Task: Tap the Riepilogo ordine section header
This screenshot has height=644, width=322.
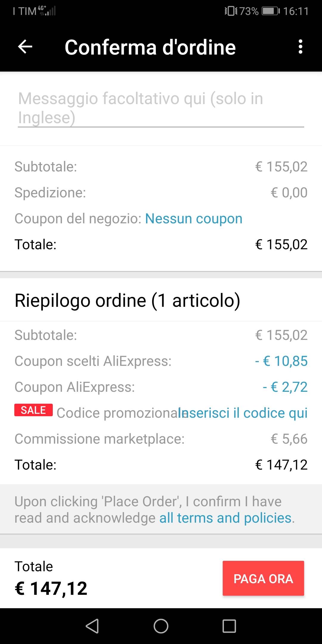Action: [x=127, y=300]
